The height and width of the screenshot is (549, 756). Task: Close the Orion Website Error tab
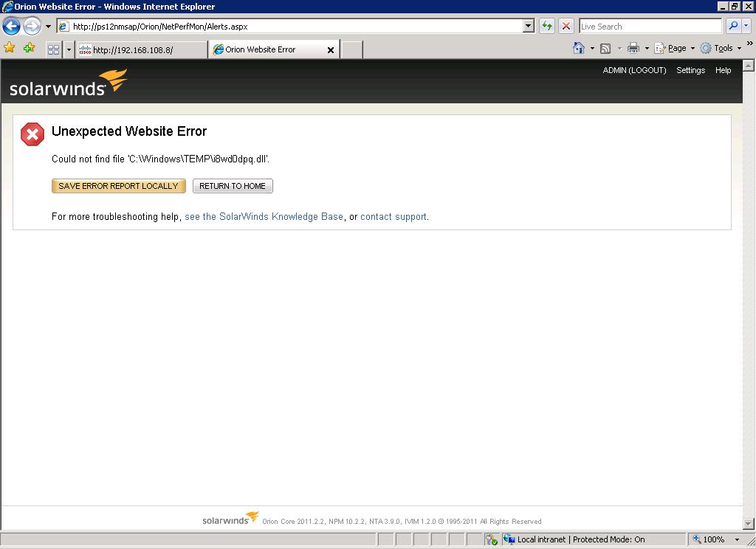(331, 50)
